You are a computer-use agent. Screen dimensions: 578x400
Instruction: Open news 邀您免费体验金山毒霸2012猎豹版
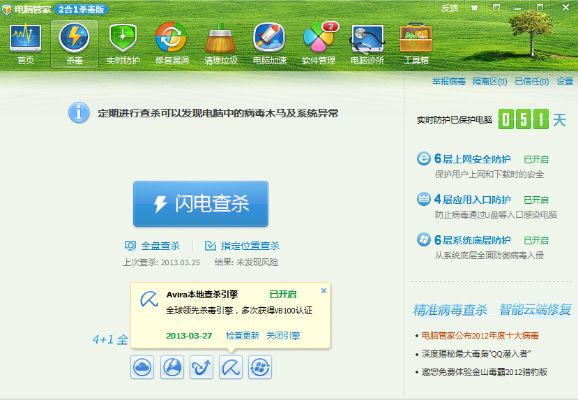click(x=484, y=372)
